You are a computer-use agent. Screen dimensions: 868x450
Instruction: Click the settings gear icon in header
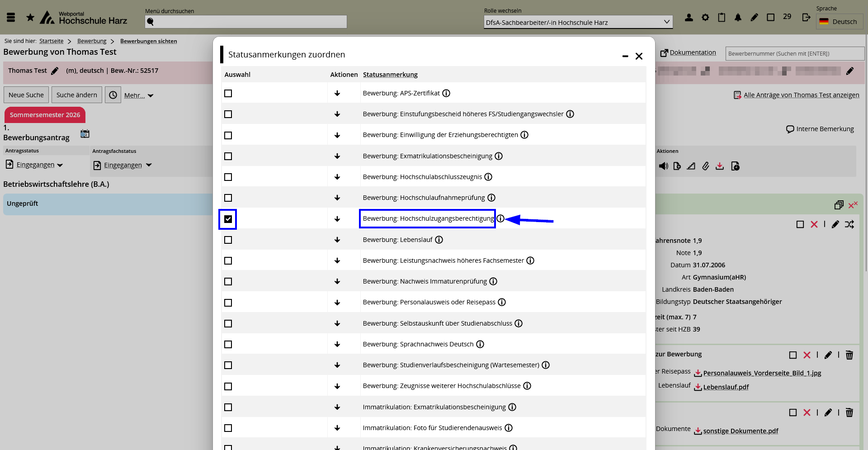pos(705,18)
